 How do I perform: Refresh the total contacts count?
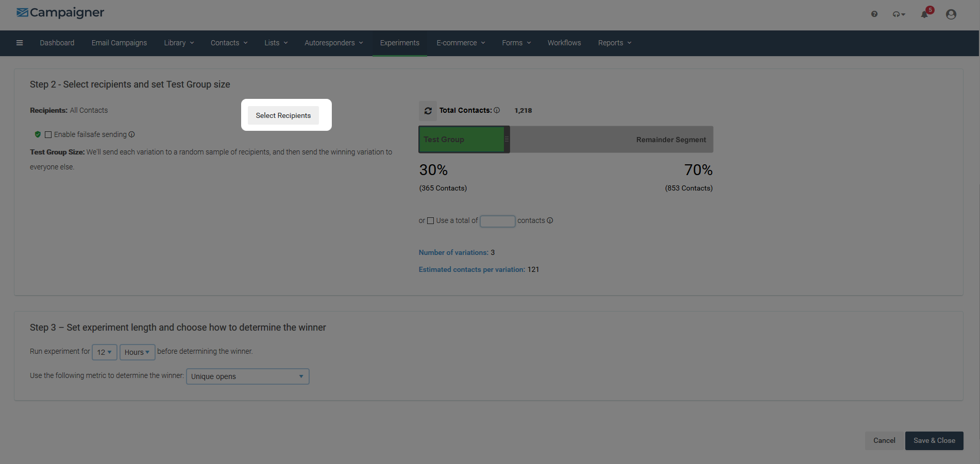tap(428, 110)
